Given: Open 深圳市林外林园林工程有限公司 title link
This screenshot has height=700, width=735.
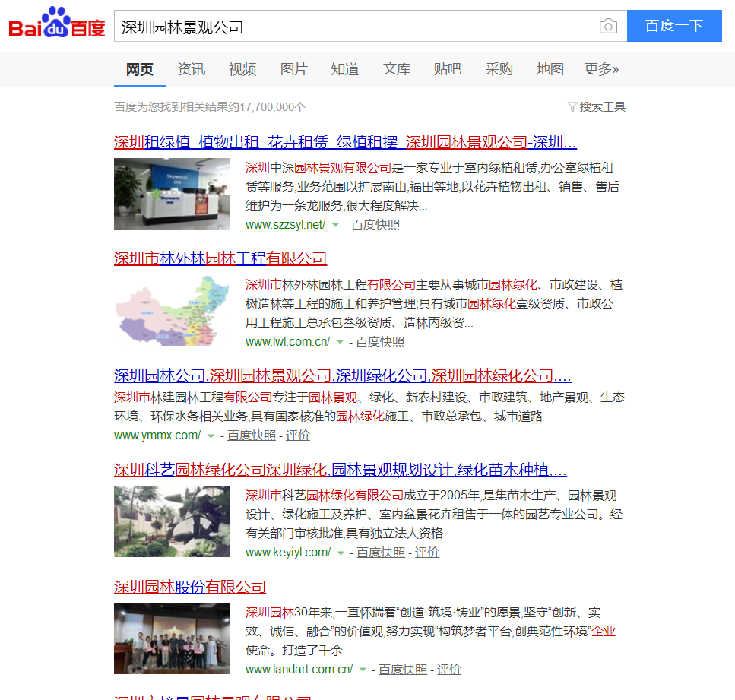Looking at the screenshot, I should coord(220,259).
